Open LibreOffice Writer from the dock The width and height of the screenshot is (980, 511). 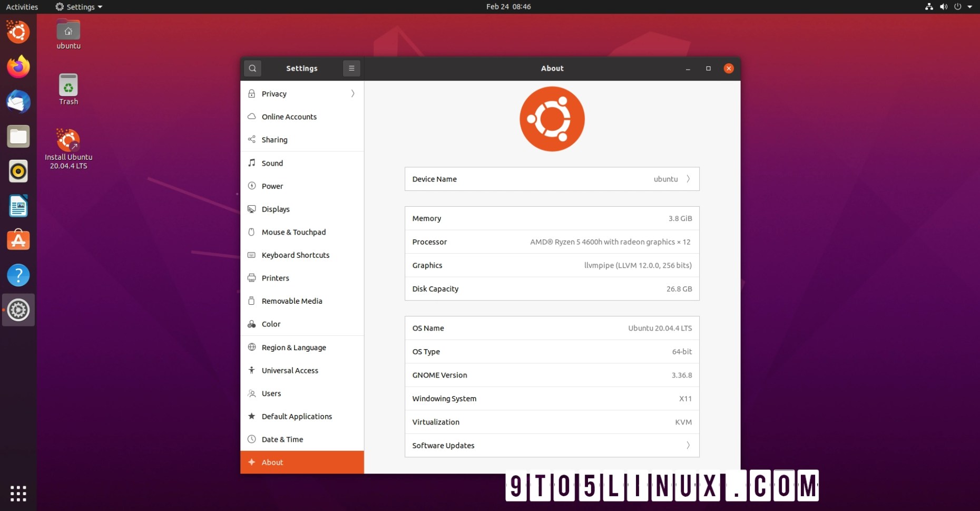(x=18, y=206)
